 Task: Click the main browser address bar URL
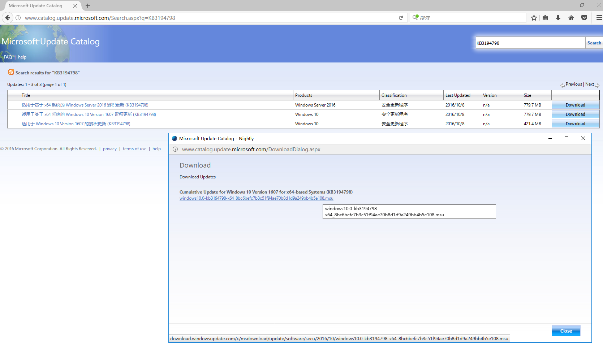click(100, 18)
